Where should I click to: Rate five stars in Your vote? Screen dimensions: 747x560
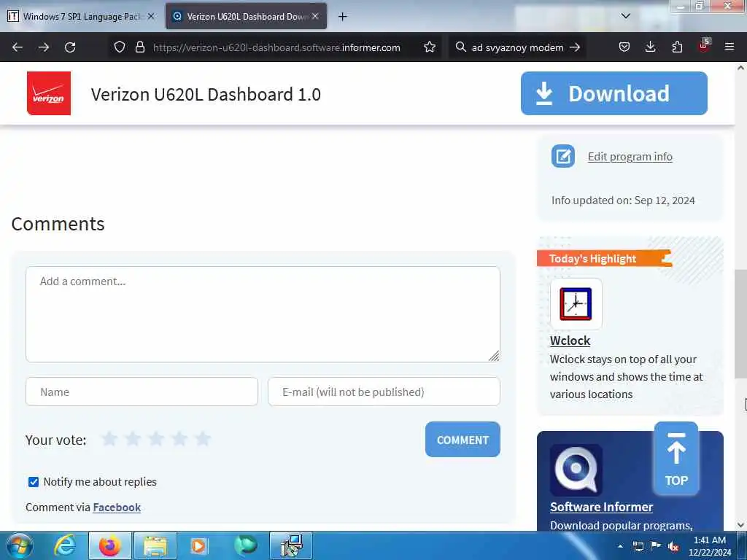tap(203, 438)
